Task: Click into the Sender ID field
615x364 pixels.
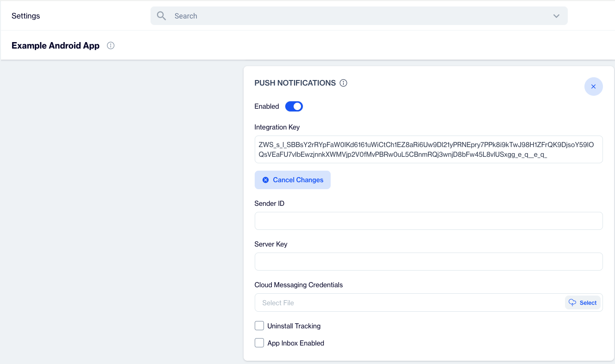Action: pyautogui.click(x=428, y=221)
